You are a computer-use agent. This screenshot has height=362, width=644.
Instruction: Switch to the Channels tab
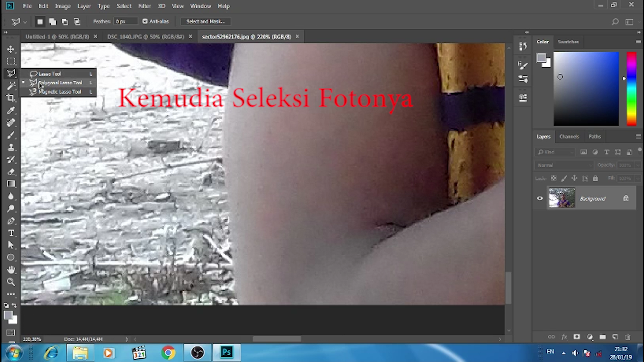569,136
